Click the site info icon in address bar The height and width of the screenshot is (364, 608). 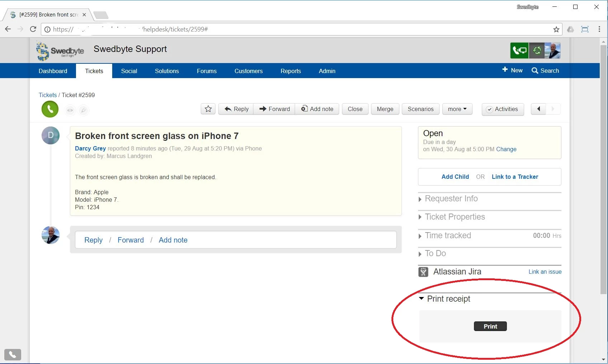click(47, 29)
